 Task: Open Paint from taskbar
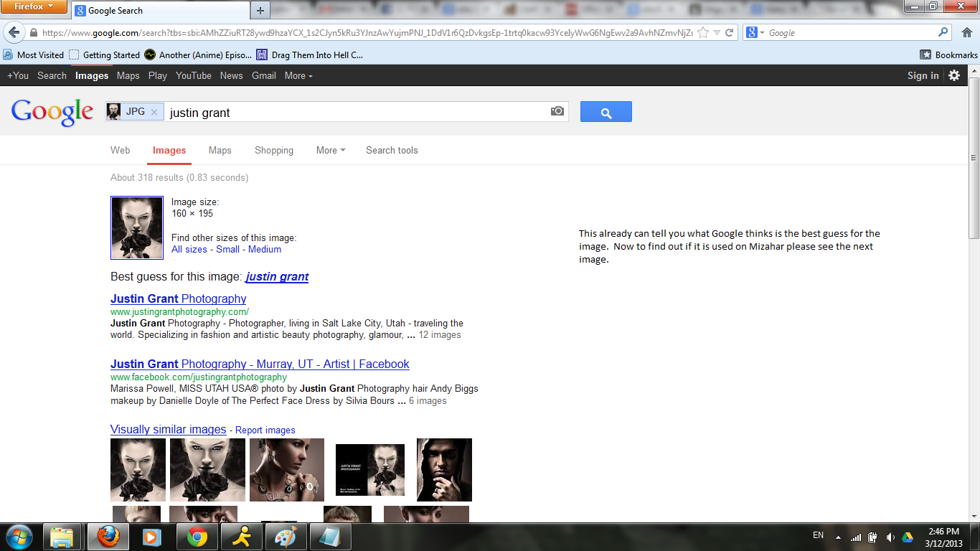(x=286, y=537)
